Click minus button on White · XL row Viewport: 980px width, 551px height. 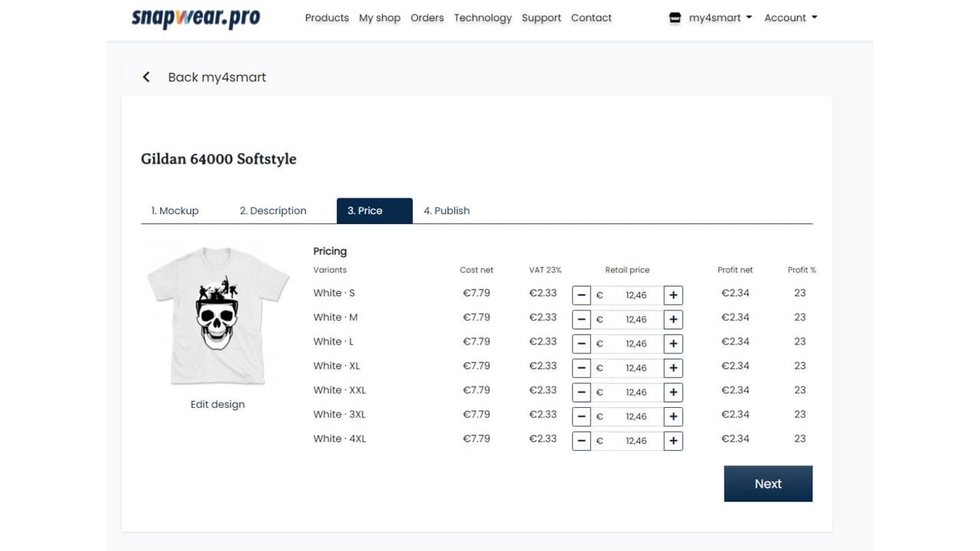(x=582, y=368)
